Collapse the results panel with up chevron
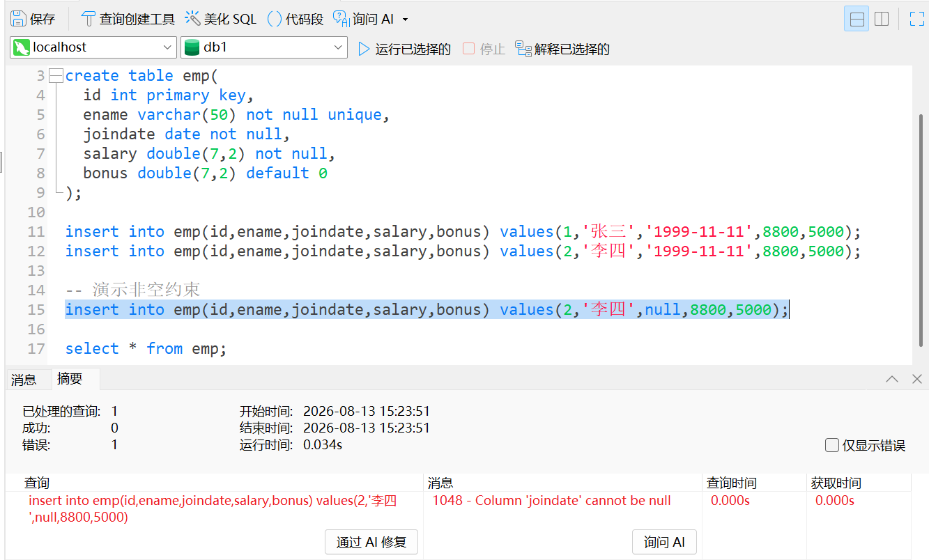This screenshot has height=560, width=929. click(x=892, y=379)
